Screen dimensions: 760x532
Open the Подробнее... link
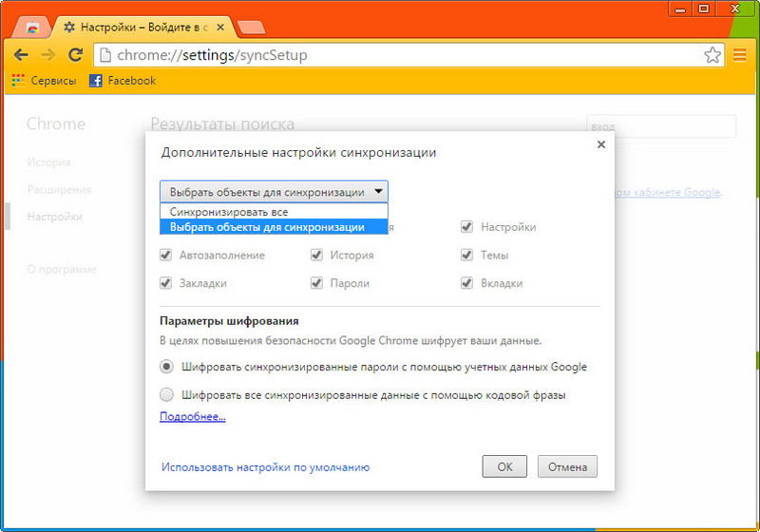(x=193, y=416)
